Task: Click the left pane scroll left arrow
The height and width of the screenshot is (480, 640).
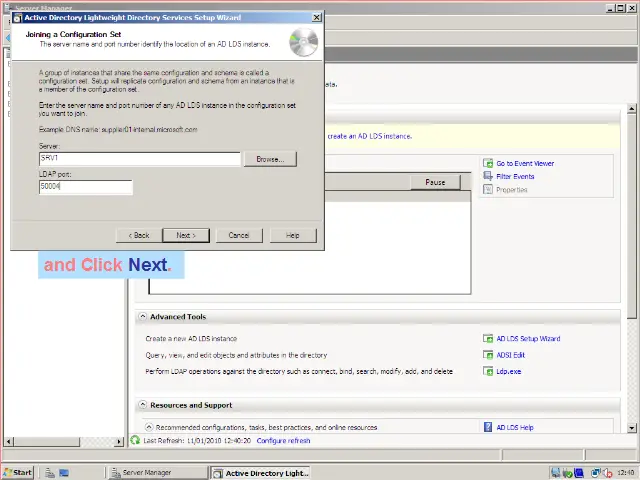Action: [9, 441]
